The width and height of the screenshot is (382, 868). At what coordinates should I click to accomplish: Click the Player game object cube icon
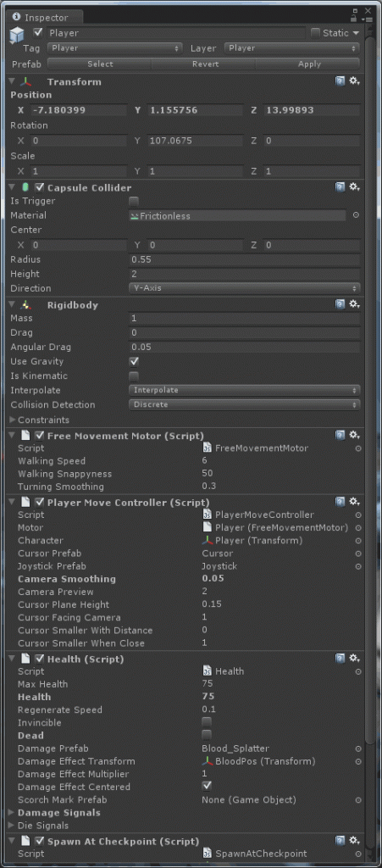click(17, 34)
